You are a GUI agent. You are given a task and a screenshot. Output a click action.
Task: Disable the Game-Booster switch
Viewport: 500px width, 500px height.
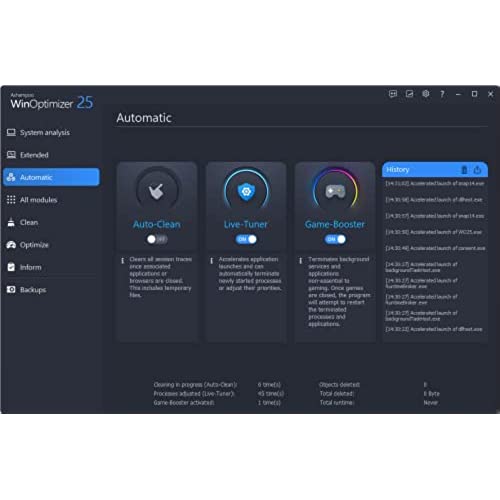[335, 239]
